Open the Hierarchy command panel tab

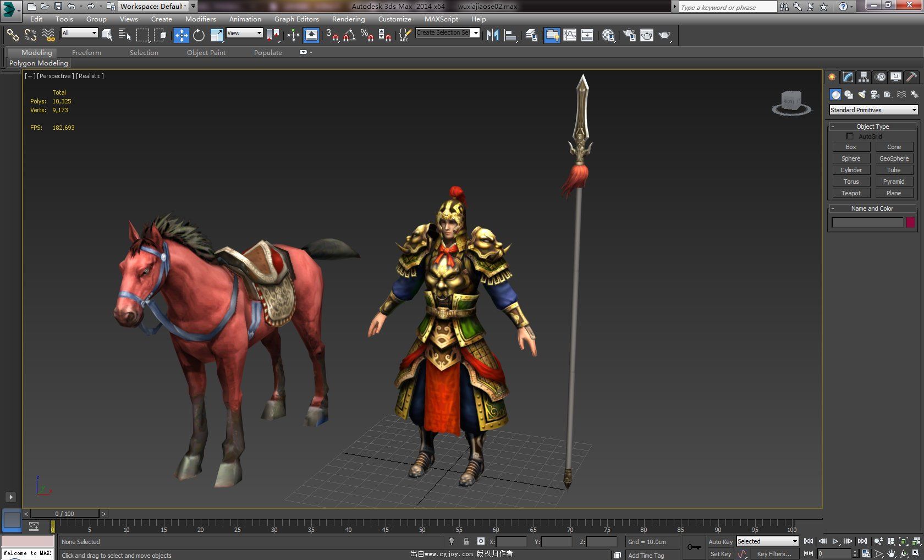pyautogui.click(x=864, y=77)
